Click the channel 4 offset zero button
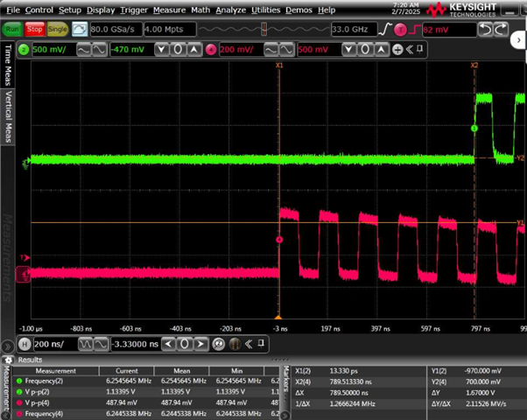527x420 pixels. (365, 50)
